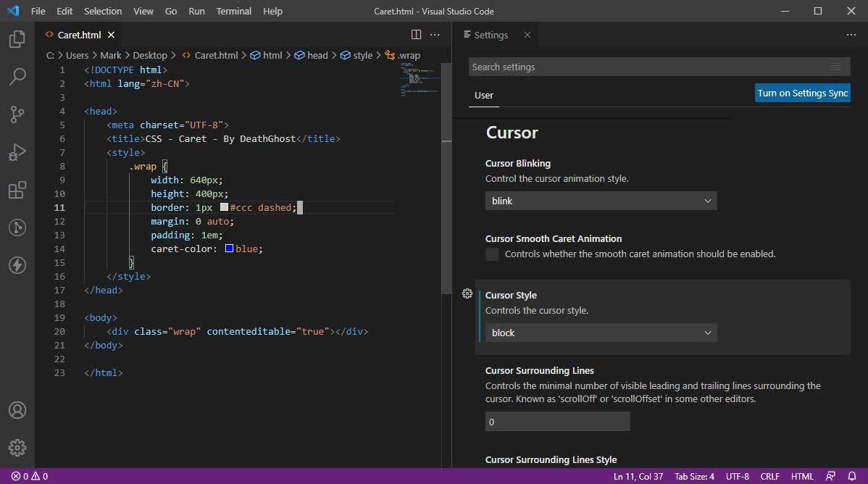The image size is (868, 484).
Task: Click the CRLF line ending indicator
Action: tap(769, 476)
